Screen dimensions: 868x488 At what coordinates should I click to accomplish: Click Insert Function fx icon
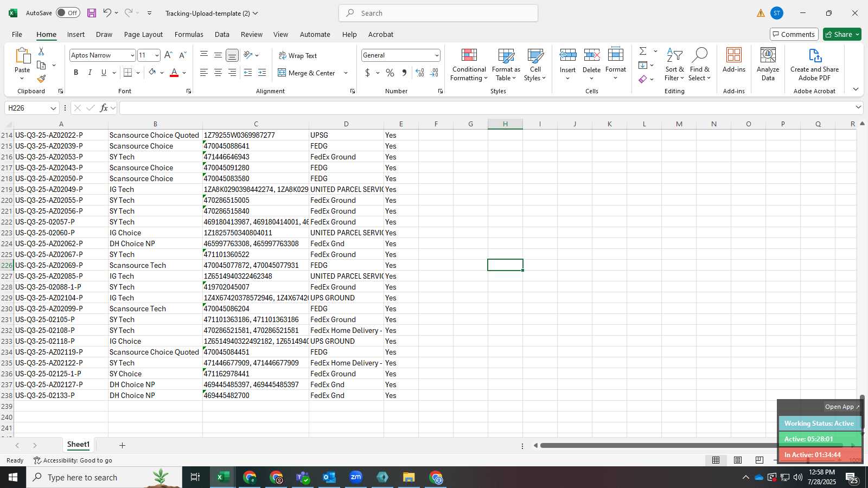[x=104, y=108]
